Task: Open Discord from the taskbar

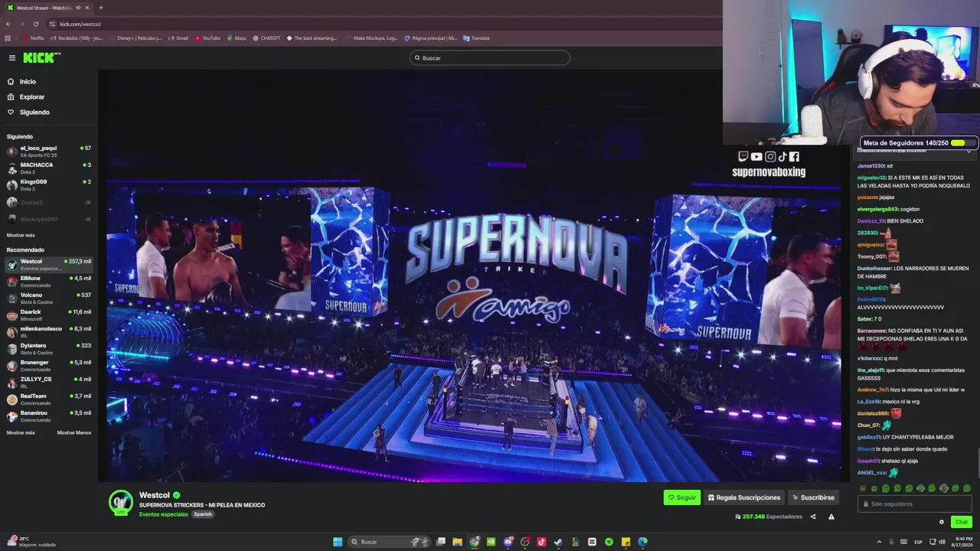Action: [508, 542]
